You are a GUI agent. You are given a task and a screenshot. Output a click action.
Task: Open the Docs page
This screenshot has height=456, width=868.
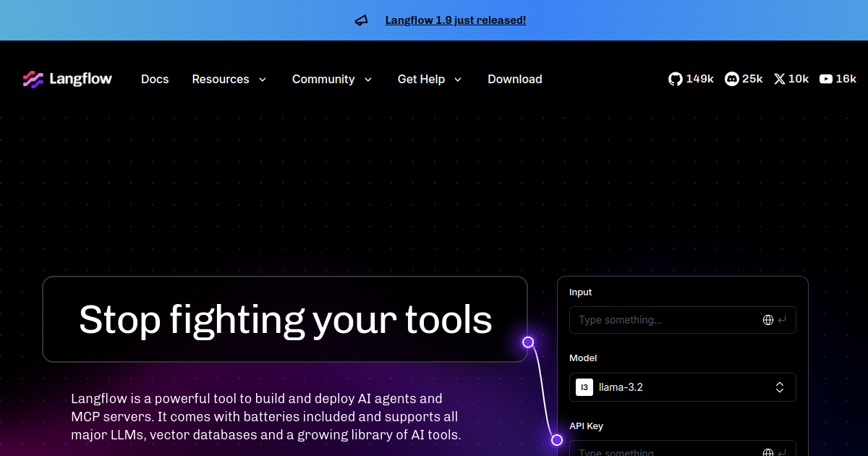(155, 79)
